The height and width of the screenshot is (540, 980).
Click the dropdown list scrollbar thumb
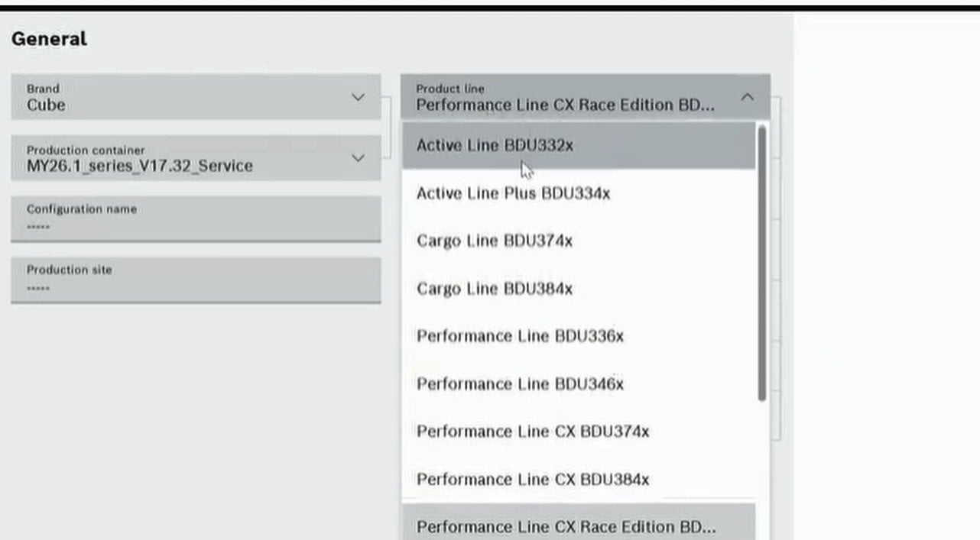tap(761, 263)
